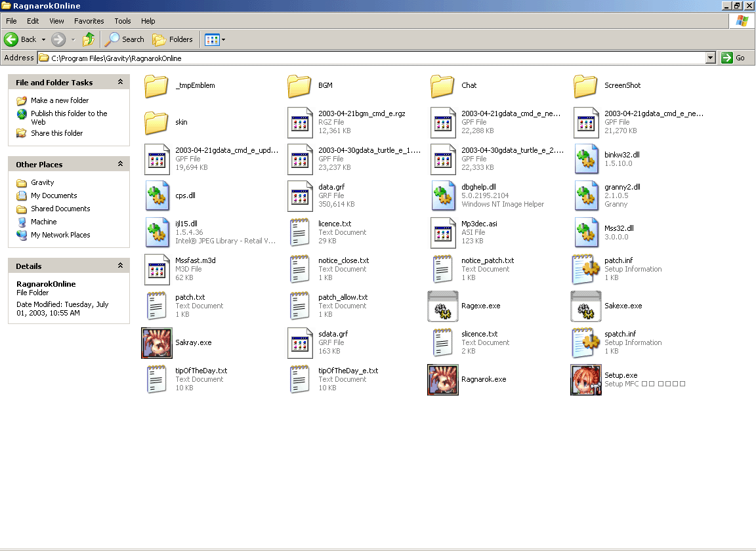This screenshot has height=551, width=756.
Task: Expand the Address bar dropdown
Action: pyautogui.click(x=710, y=58)
